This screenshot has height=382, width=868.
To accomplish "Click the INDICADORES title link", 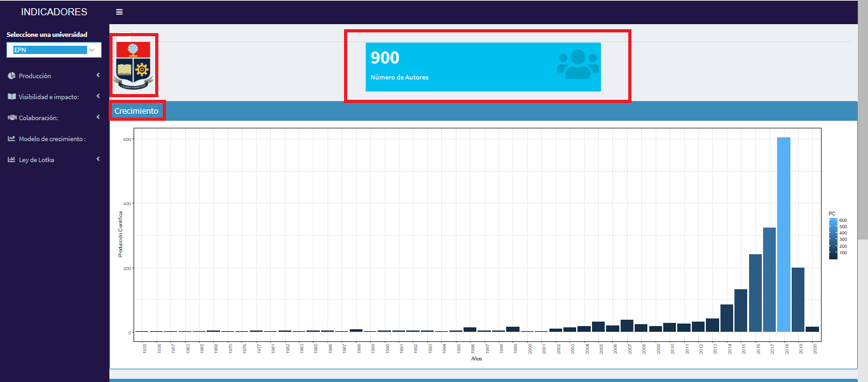I will coord(54,12).
